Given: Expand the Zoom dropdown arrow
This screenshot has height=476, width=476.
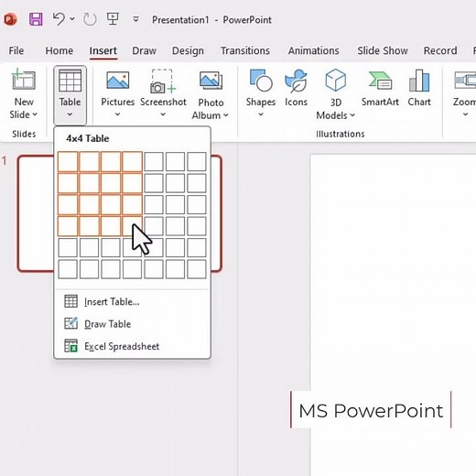Looking at the screenshot, I should click(x=465, y=114).
